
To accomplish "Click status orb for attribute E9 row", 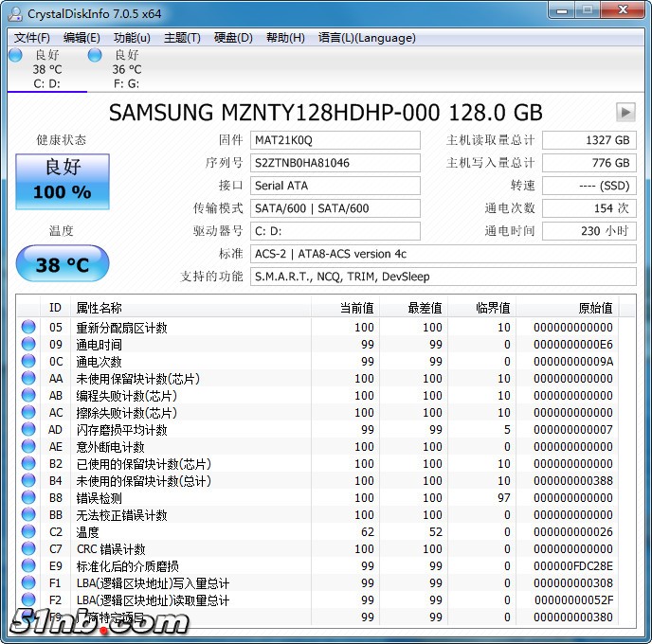I will (x=29, y=566).
